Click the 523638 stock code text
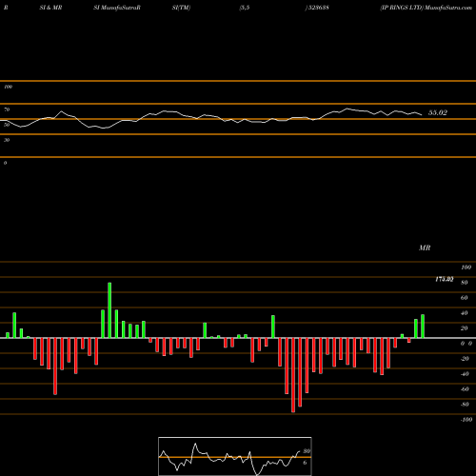This screenshot has width=476, height=476. click(318, 8)
